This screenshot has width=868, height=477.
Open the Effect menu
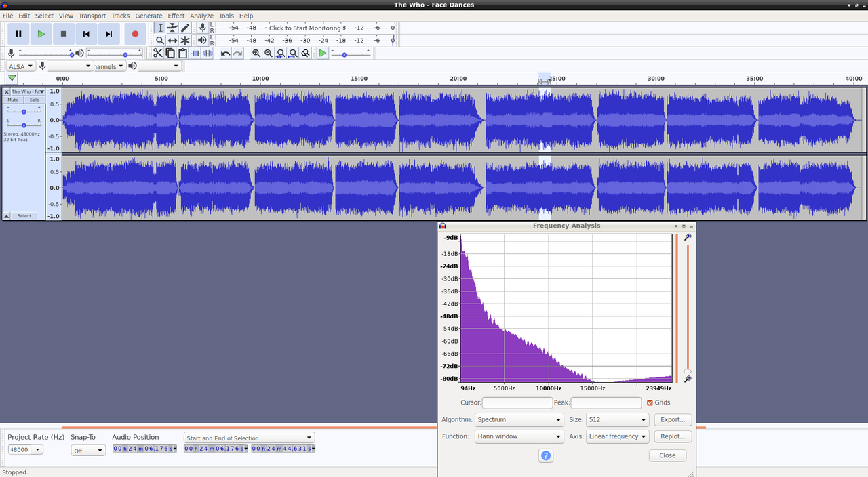[x=176, y=16]
